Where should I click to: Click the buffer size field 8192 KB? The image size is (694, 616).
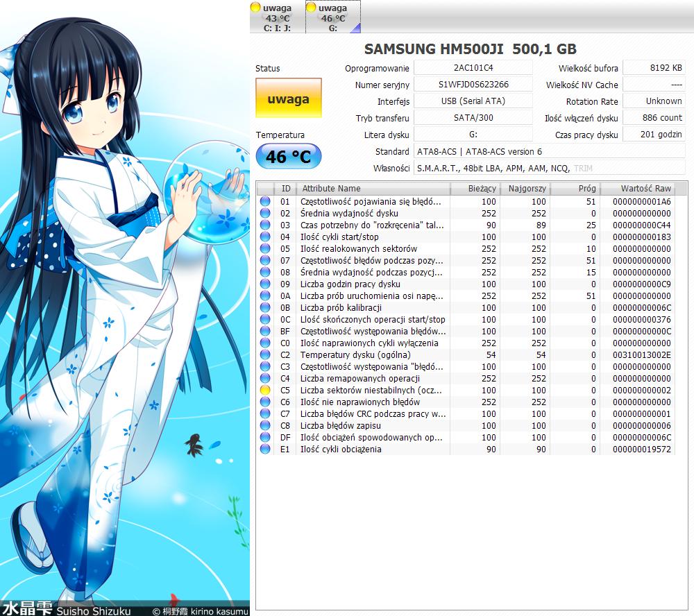coord(654,68)
